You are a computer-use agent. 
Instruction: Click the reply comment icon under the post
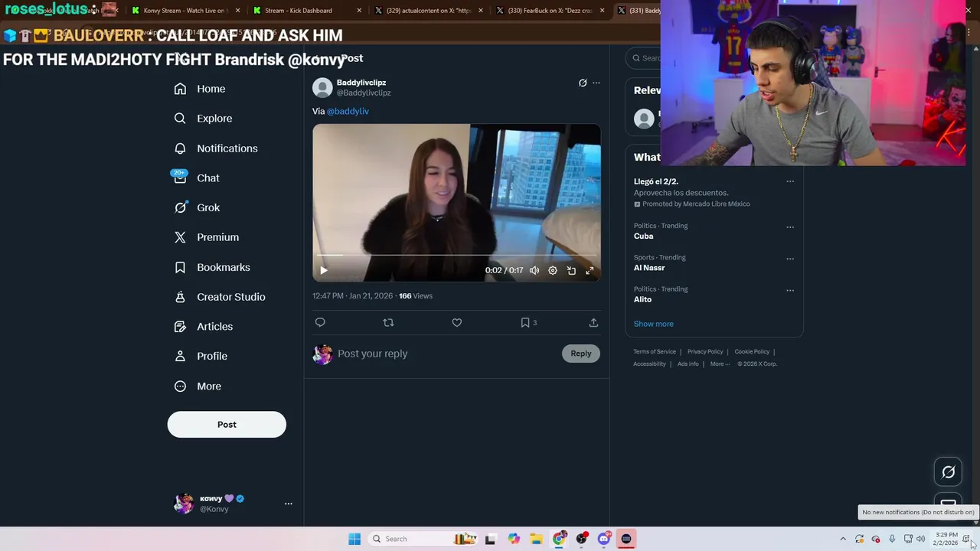pos(320,323)
